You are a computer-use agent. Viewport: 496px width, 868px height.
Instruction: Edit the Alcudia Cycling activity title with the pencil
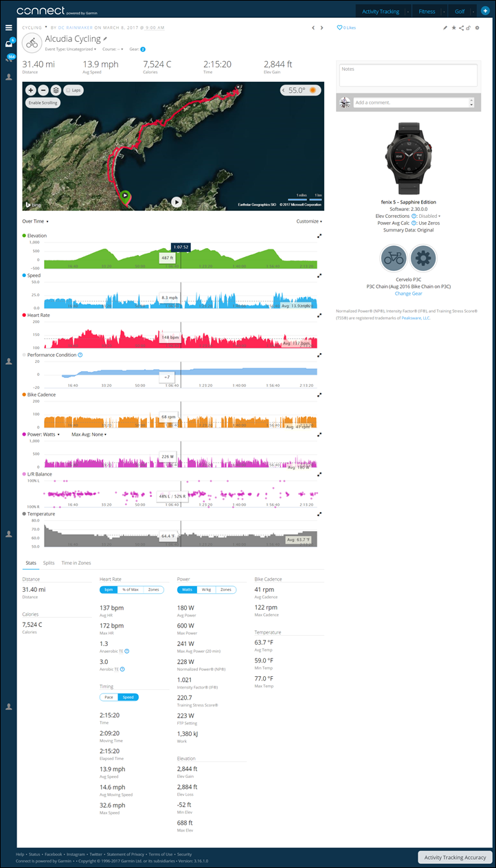(105, 39)
